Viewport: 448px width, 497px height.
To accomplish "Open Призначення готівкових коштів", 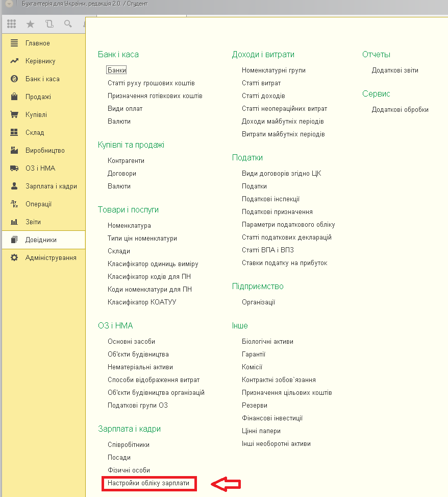I will pos(155,96).
